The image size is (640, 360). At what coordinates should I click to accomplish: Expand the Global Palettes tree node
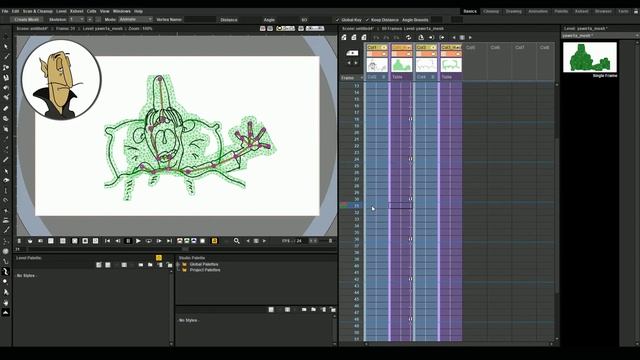click(x=178, y=264)
